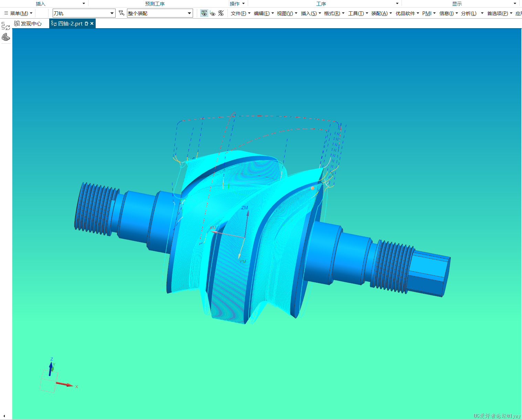The image size is (522, 420).
Task: Open the 首选项(P) menu
Action: point(500,13)
